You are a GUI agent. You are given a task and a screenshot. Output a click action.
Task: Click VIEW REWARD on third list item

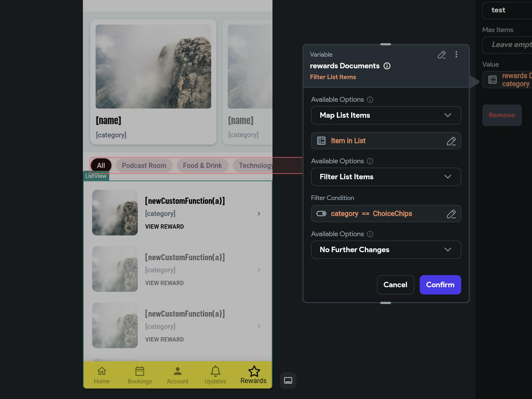coord(164,340)
